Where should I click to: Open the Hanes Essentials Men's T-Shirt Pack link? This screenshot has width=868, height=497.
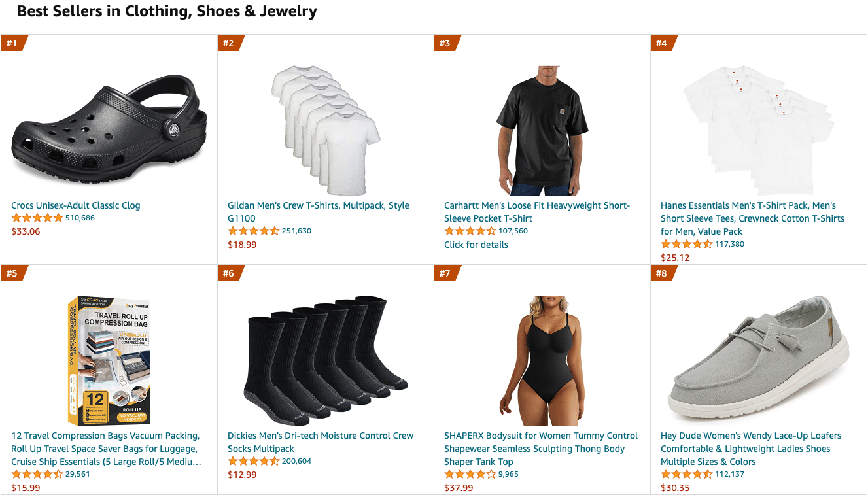tap(752, 218)
